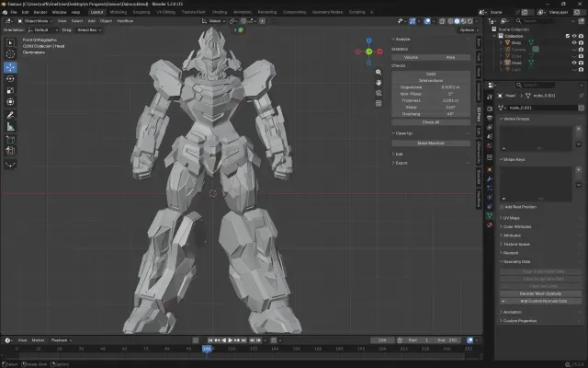The width and height of the screenshot is (588, 368).
Task: Click the Blender logo menu icon
Action: point(5,12)
